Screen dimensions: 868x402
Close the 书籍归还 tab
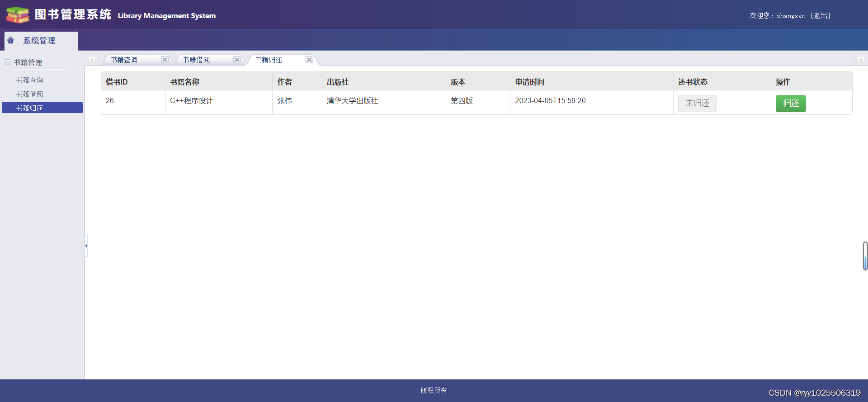tap(309, 60)
